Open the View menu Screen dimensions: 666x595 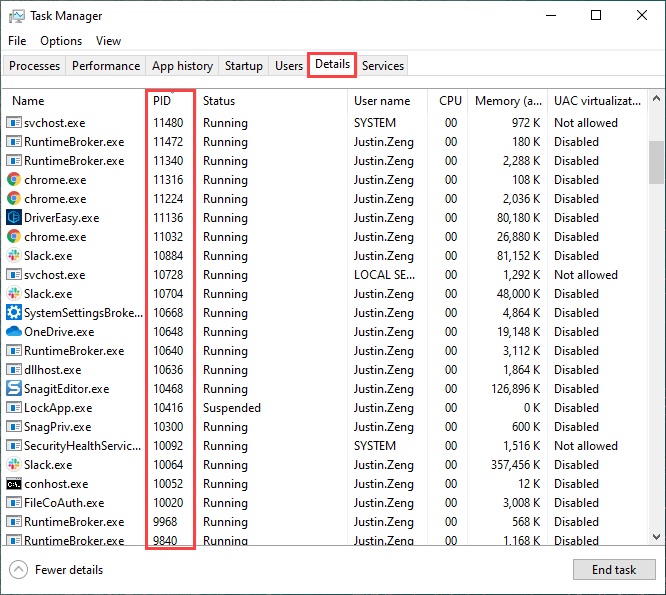108,41
